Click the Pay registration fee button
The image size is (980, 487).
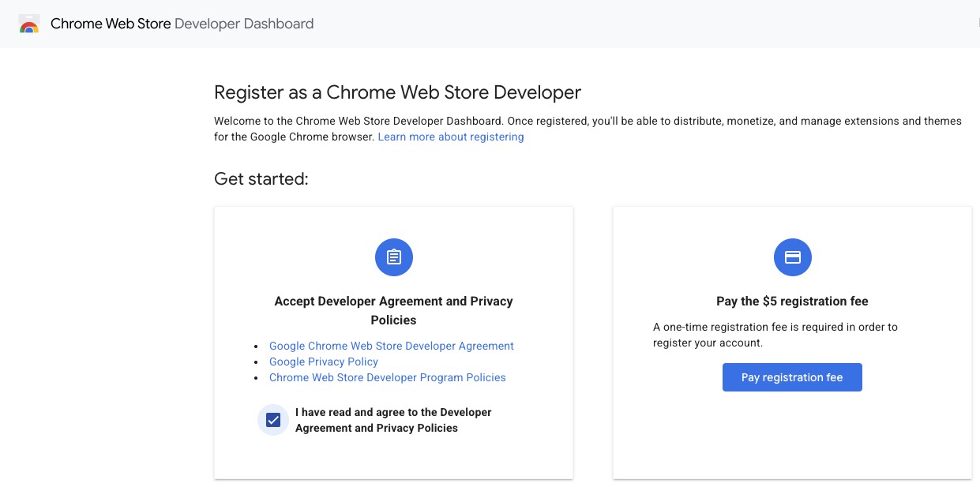pos(792,377)
